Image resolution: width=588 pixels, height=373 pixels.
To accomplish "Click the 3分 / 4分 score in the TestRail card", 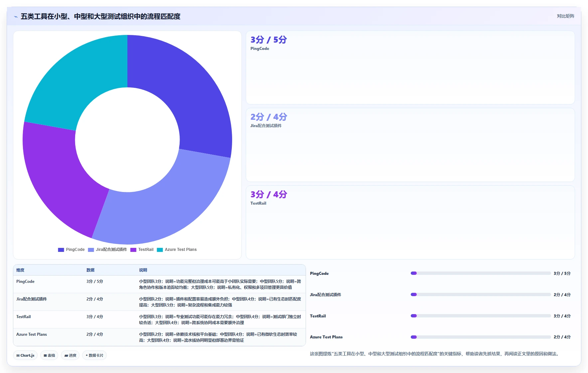I will 269,194.
